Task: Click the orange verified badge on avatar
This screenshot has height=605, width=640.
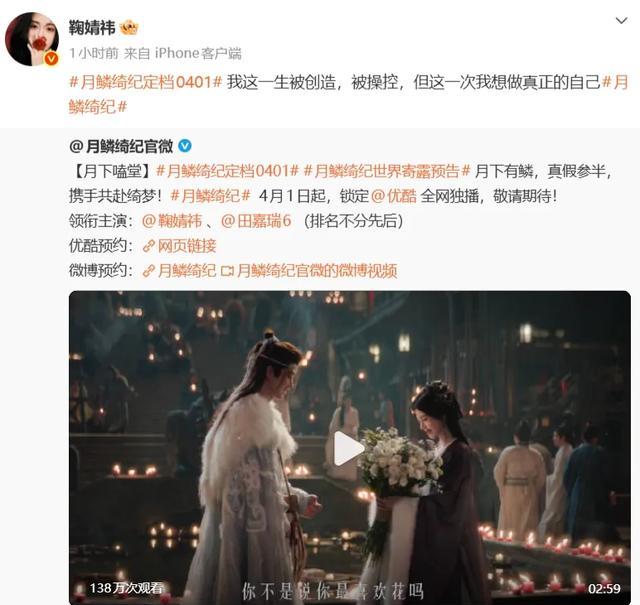Action: [x=51, y=59]
